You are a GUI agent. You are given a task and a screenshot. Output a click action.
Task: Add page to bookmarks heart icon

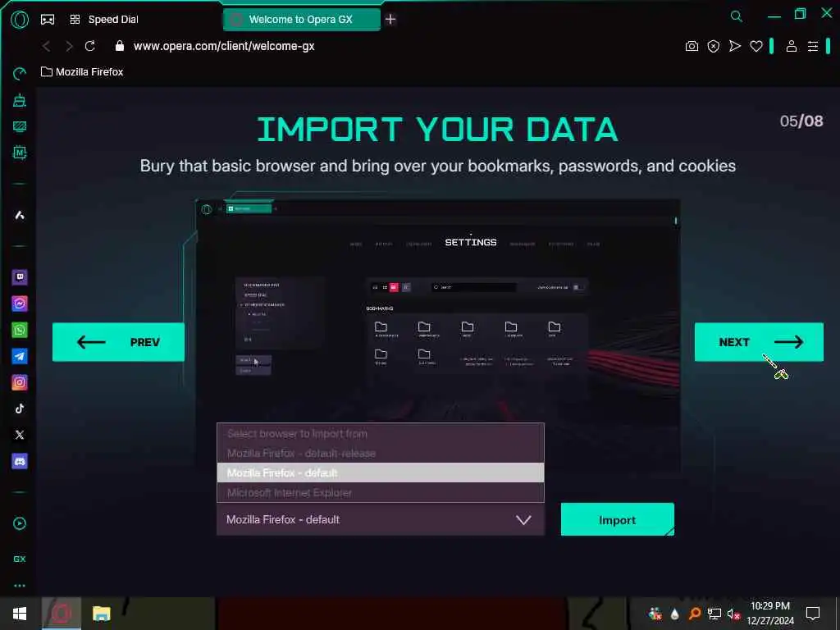[756, 46]
